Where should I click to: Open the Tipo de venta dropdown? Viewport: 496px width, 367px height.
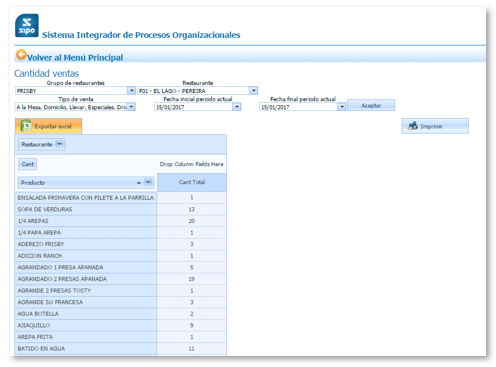click(x=131, y=107)
